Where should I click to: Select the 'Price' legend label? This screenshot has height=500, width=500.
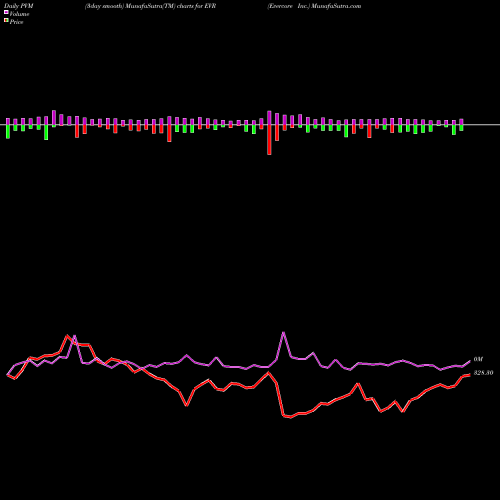[x=16, y=22]
